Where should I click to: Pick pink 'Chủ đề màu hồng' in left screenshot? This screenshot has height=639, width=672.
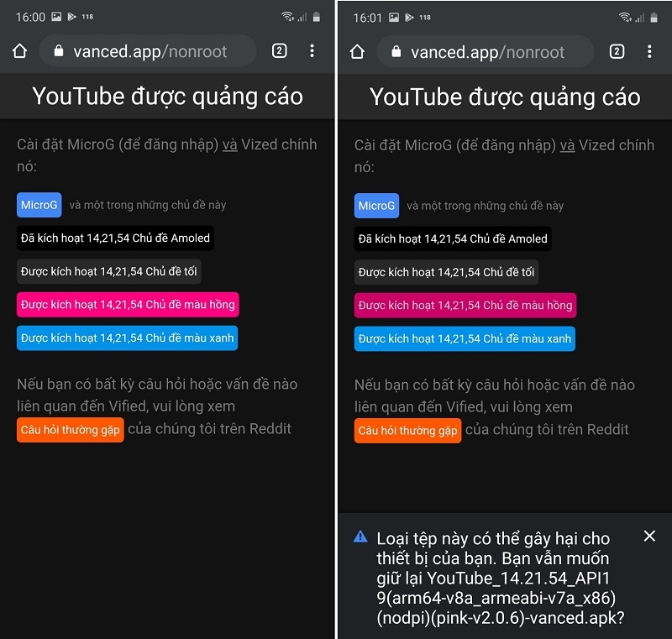[x=128, y=305]
